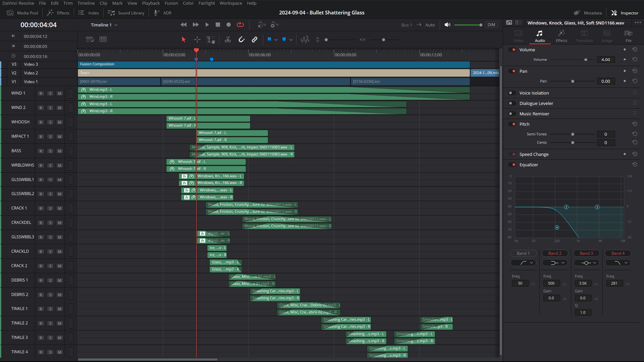Enable EQ Band 1 button
The width and height of the screenshot is (644, 362).
tap(523, 253)
